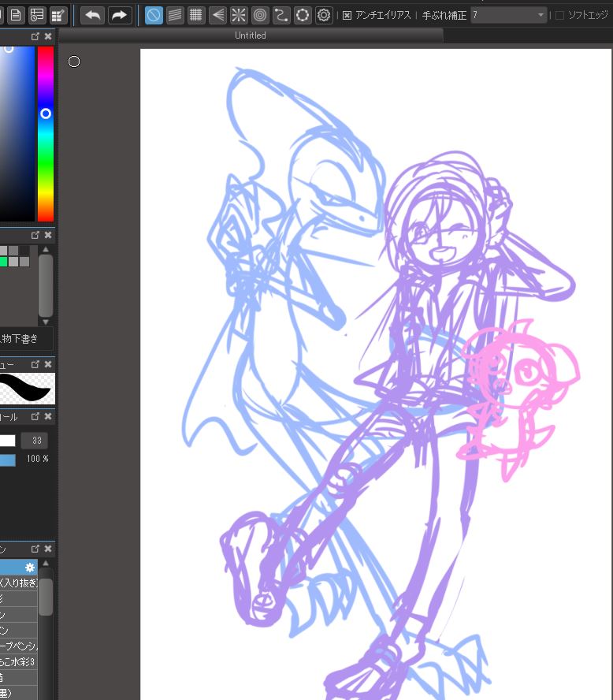The width and height of the screenshot is (613, 700).
Task: Click the brush list scrollbar thumb
Action: tap(46, 597)
